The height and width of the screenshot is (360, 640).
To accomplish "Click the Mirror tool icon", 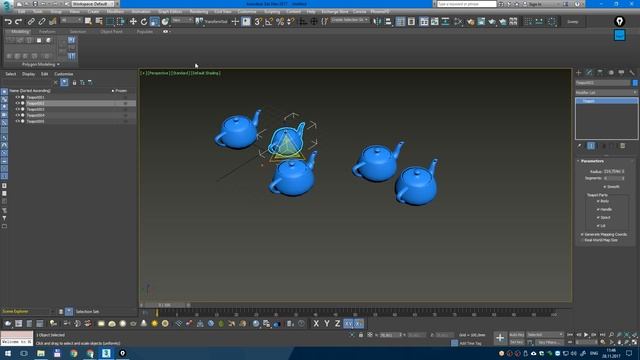I will click(x=377, y=21).
